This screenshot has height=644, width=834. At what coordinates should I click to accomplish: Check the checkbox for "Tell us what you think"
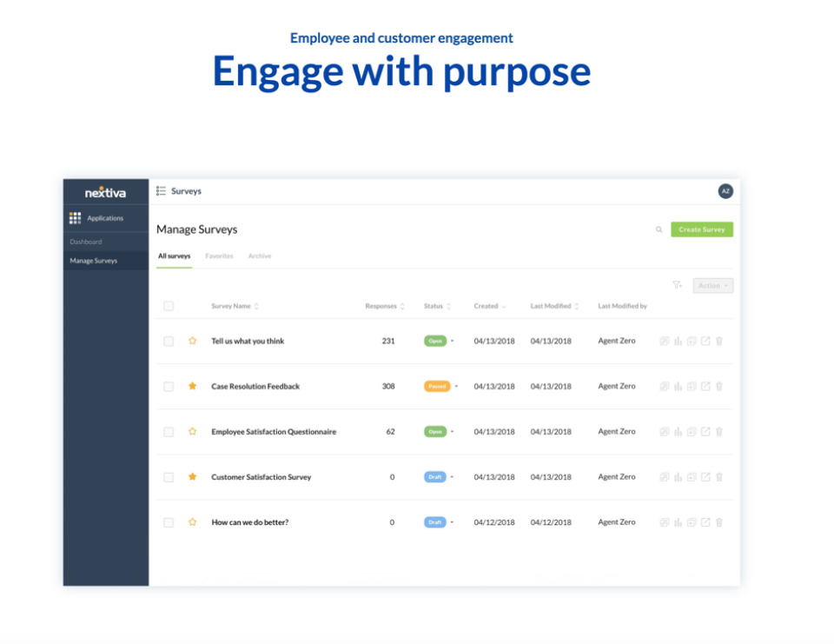(169, 341)
